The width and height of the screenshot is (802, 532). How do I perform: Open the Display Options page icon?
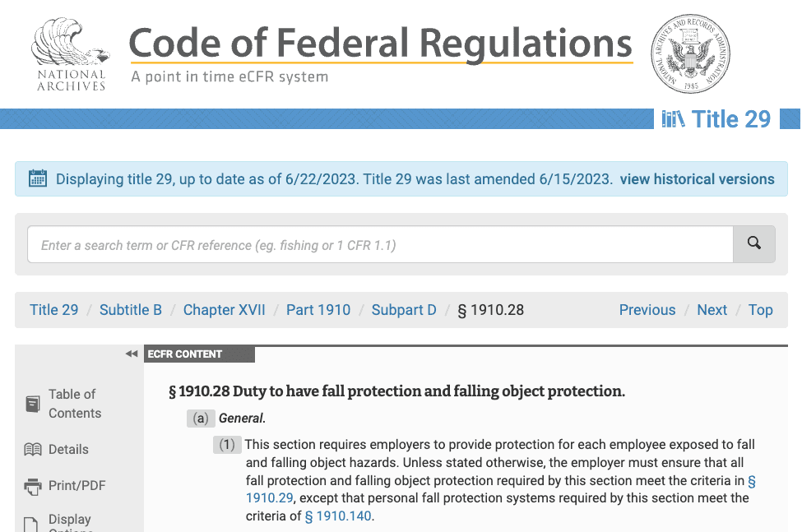pos(31,525)
